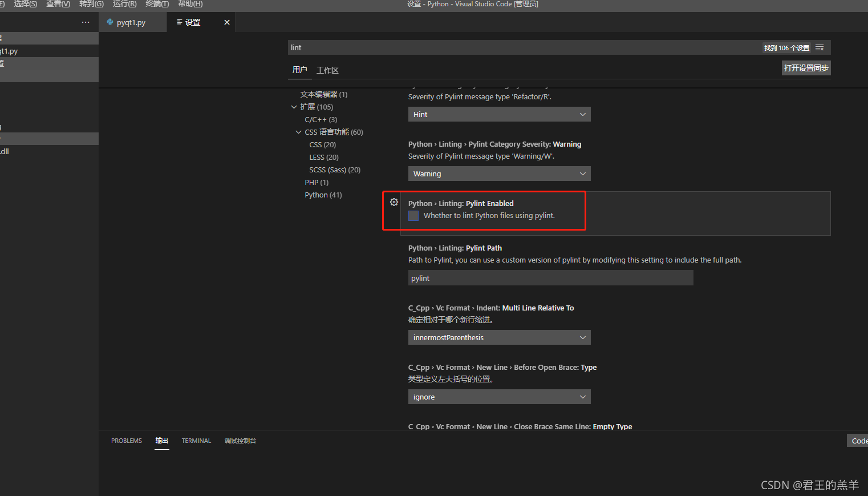Collapse the CSS 语言功能 (60) group

[x=298, y=132]
